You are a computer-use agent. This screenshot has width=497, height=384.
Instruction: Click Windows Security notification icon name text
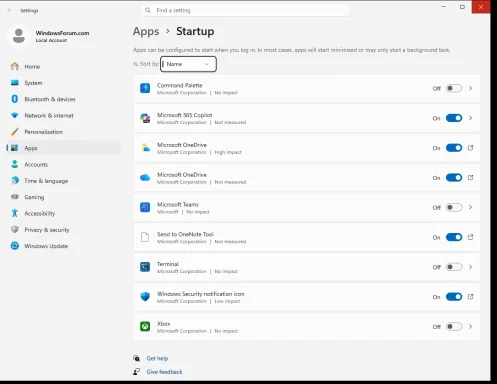(201, 294)
